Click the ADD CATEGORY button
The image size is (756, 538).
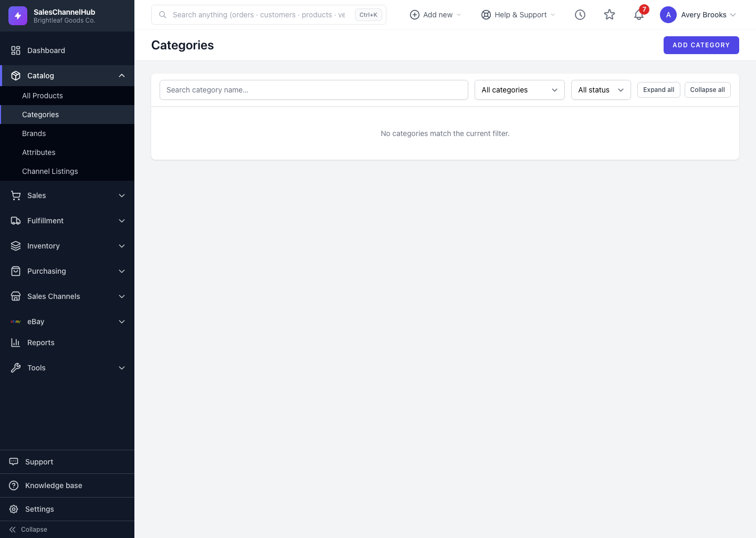pos(701,45)
